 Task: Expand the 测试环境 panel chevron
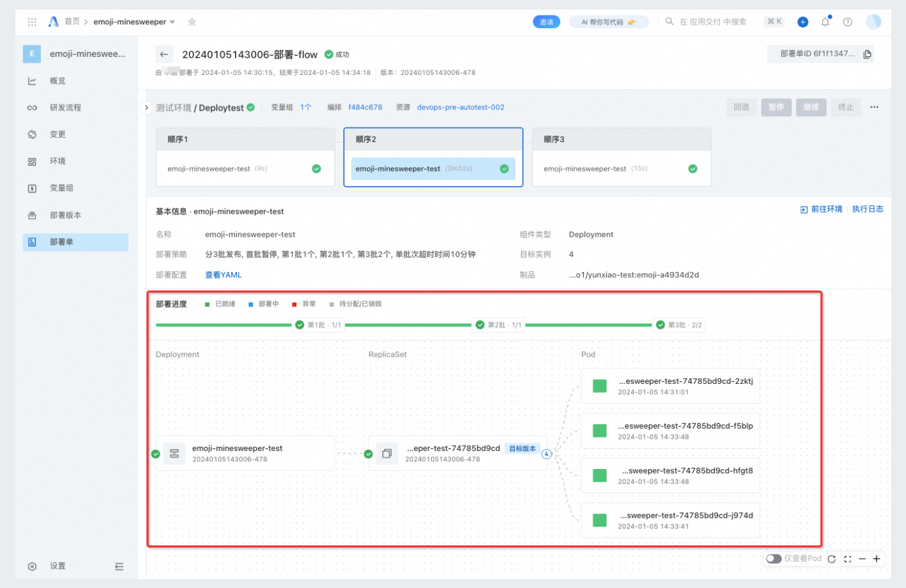point(146,107)
